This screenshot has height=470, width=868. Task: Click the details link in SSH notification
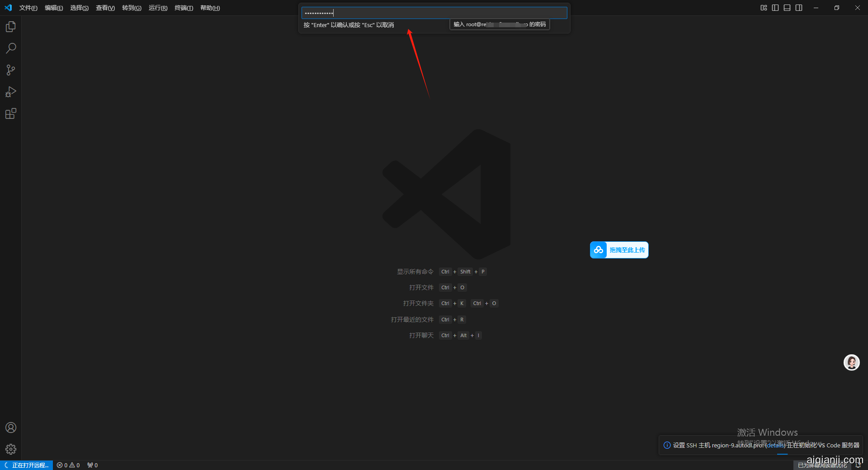pos(776,445)
